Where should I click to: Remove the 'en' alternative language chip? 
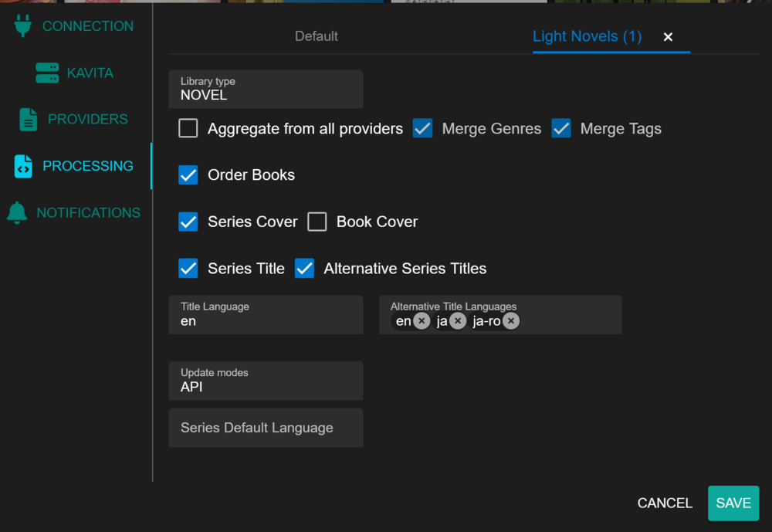(422, 321)
